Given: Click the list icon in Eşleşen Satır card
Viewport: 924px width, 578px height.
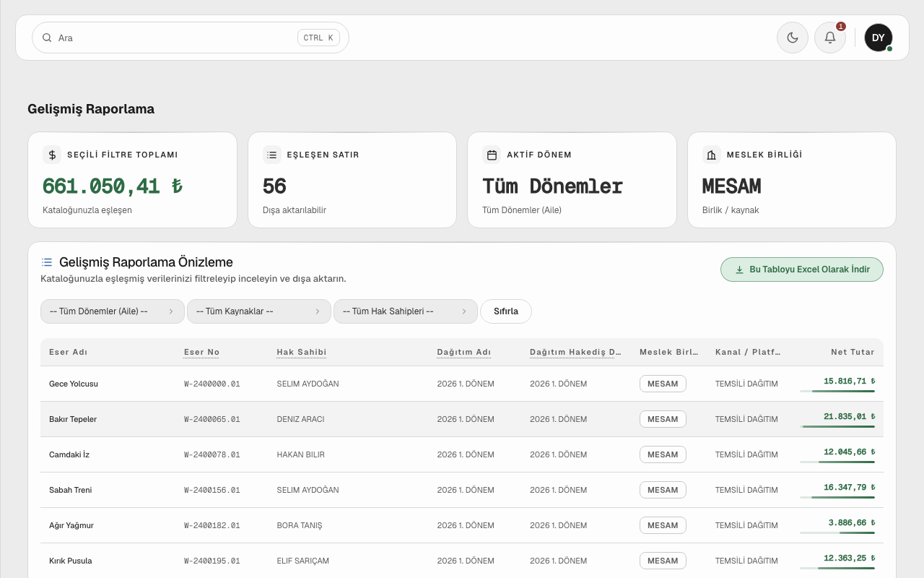Looking at the screenshot, I should (272, 155).
